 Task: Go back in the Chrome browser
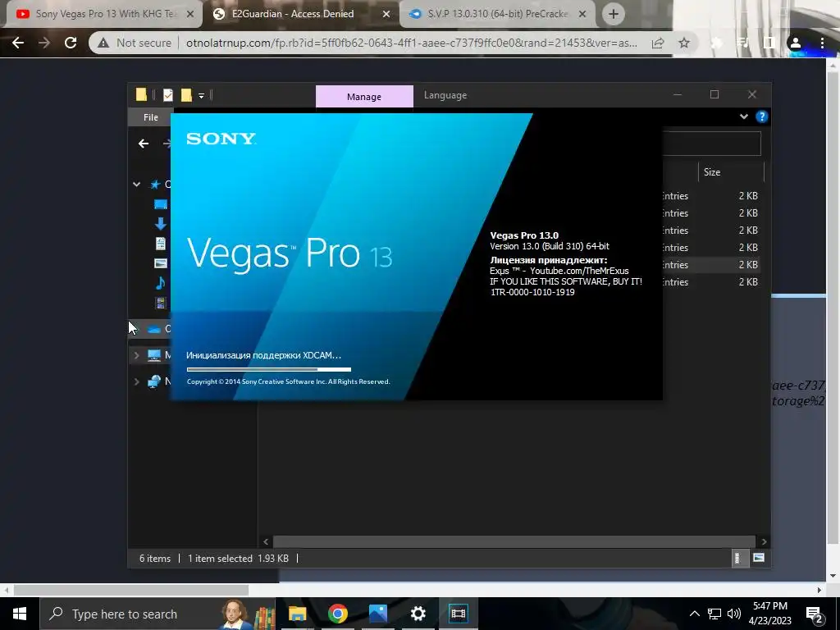pyautogui.click(x=18, y=43)
